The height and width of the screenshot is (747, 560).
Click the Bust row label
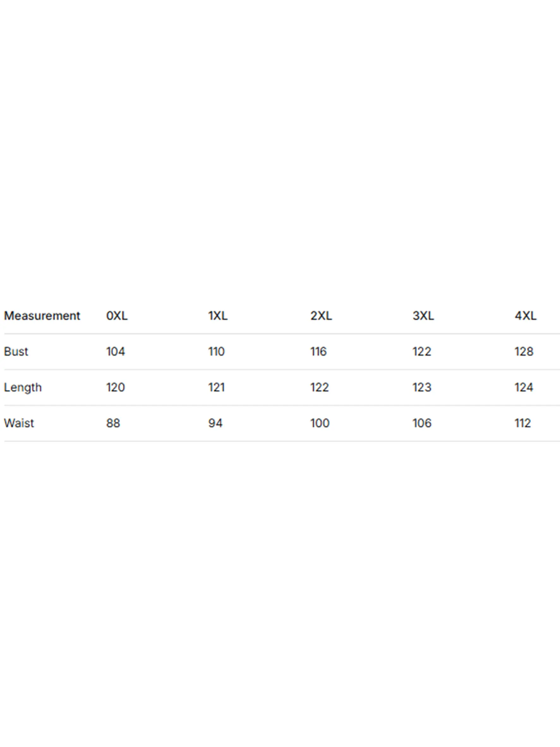tap(16, 352)
